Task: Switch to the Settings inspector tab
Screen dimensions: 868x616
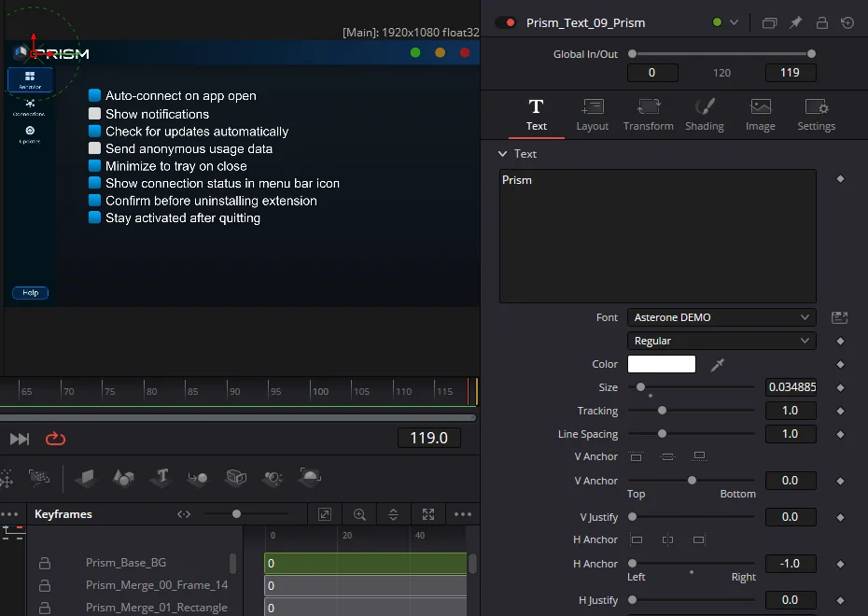Action: [x=817, y=115]
